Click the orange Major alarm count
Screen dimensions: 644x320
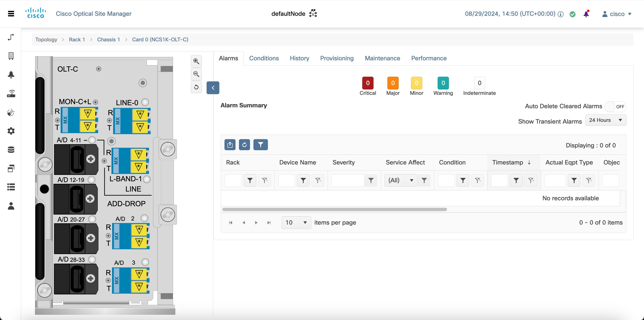[x=393, y=83]
